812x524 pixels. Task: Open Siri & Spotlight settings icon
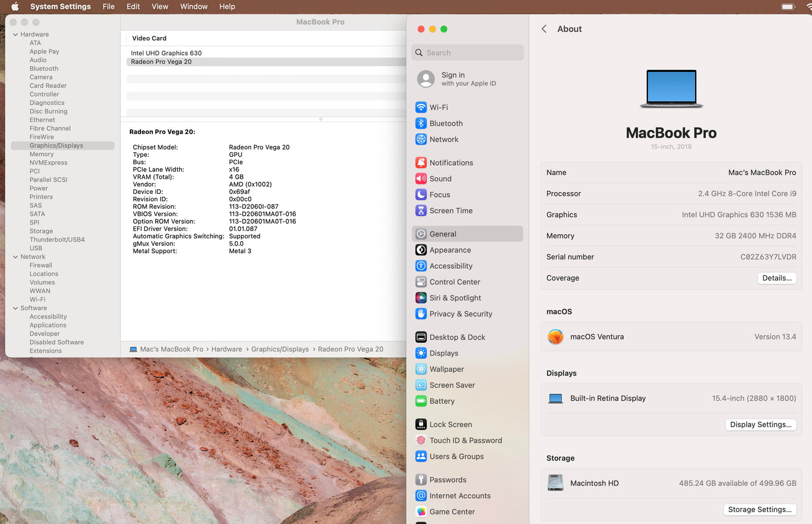click(x=421, y=298)
